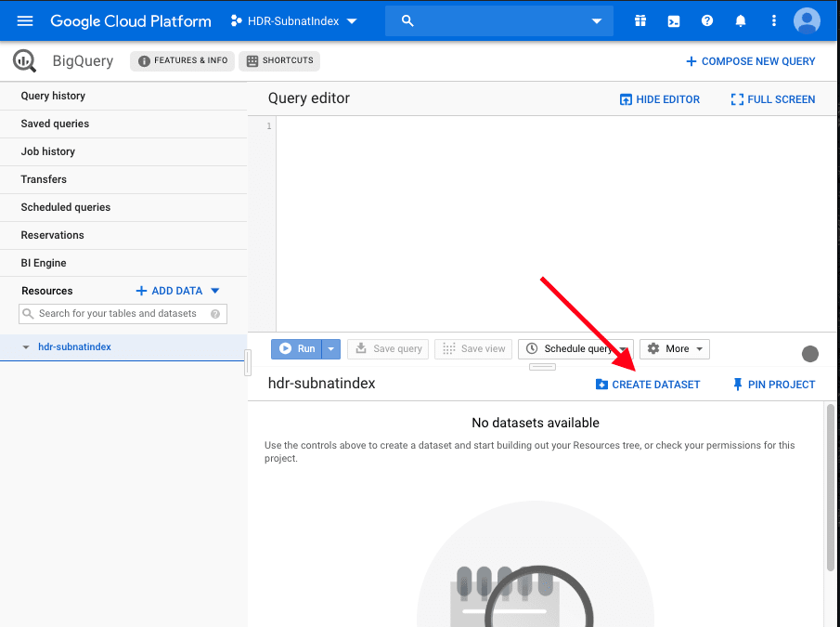Click Create Dataset
Image resolution: width=840 pixels, height=627 pixels.
click(648, 385)
